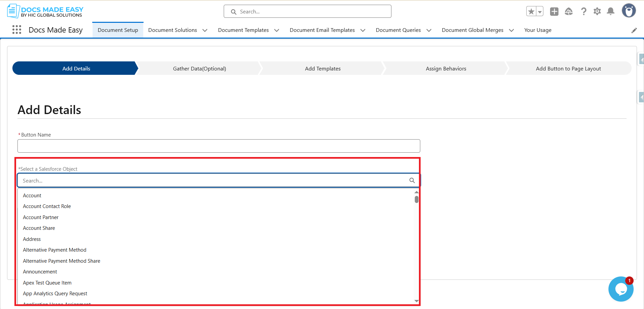Choose Address from the object list

pyautogui.click(x=32, y=239)
